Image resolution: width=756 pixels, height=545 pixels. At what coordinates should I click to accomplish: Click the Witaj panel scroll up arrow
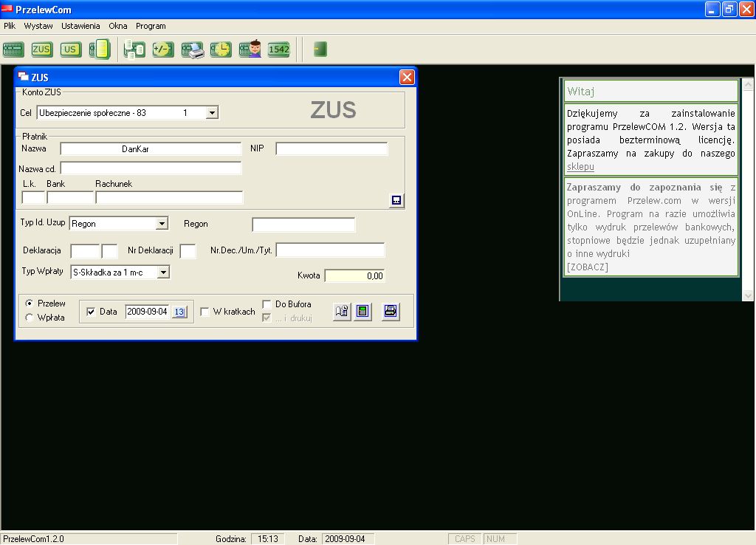(748, 86)
